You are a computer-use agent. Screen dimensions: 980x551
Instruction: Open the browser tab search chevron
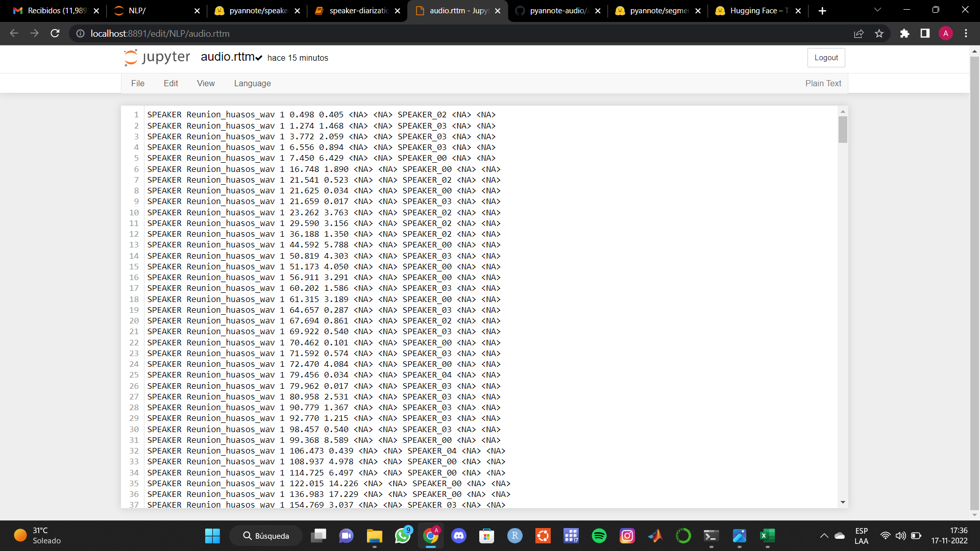[x=877, y=10]
